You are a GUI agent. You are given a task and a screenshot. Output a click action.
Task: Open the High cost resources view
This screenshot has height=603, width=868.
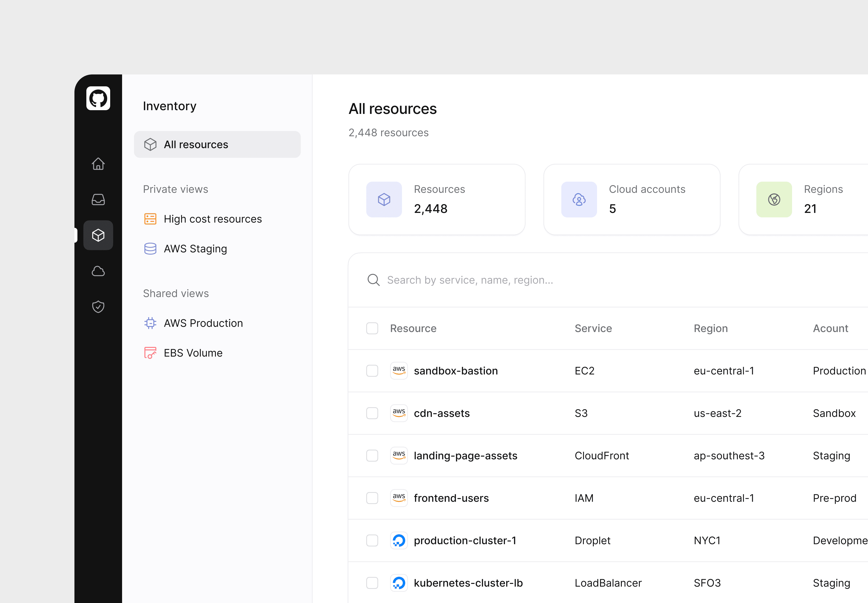tap(212, 219)
